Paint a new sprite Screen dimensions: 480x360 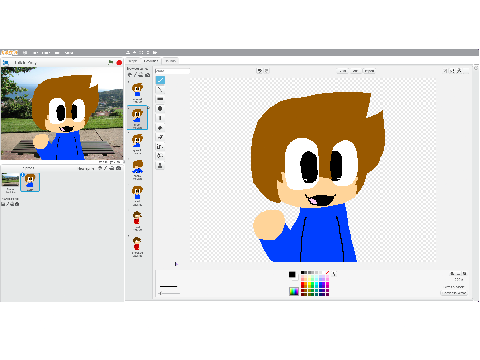tap(106, 168)
